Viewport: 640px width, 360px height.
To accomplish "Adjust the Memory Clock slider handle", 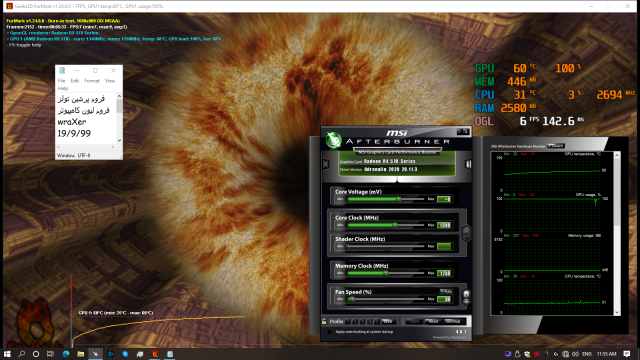I will pyautogui.click(x=385, y=273).
